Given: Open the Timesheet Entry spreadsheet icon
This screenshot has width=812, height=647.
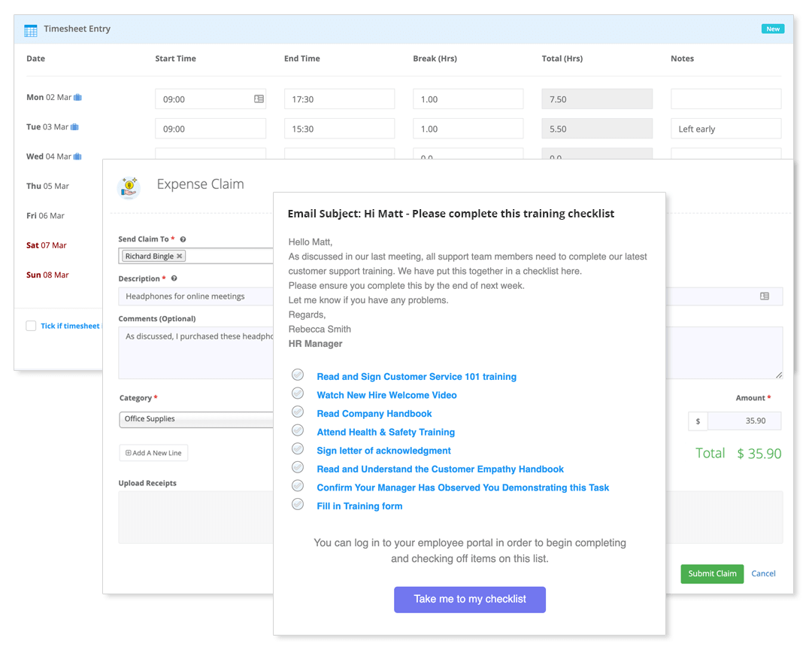Looking at the screenshot, I should tap(29, 29).
